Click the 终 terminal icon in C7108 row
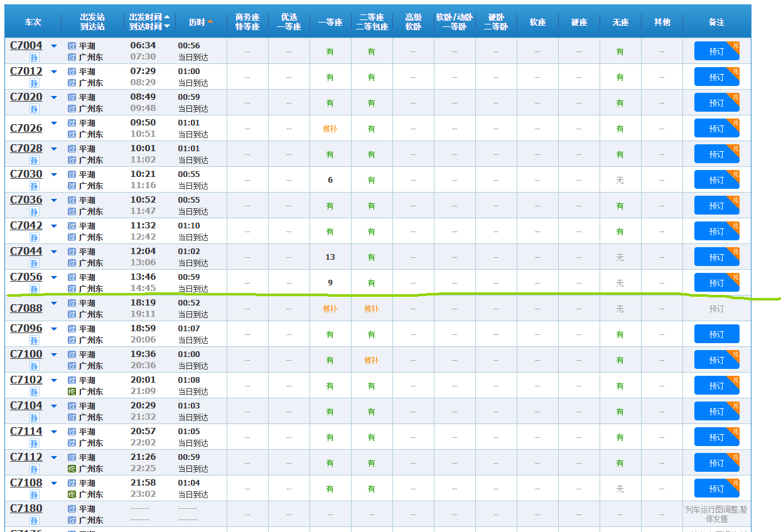Image resolution: width=781 pixels, height=532 pixels. tap(72, 494)
